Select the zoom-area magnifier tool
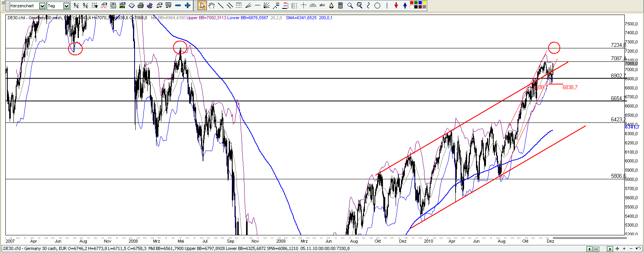Image resolution: width=644 pixels, height=253 pixels. 359,5
